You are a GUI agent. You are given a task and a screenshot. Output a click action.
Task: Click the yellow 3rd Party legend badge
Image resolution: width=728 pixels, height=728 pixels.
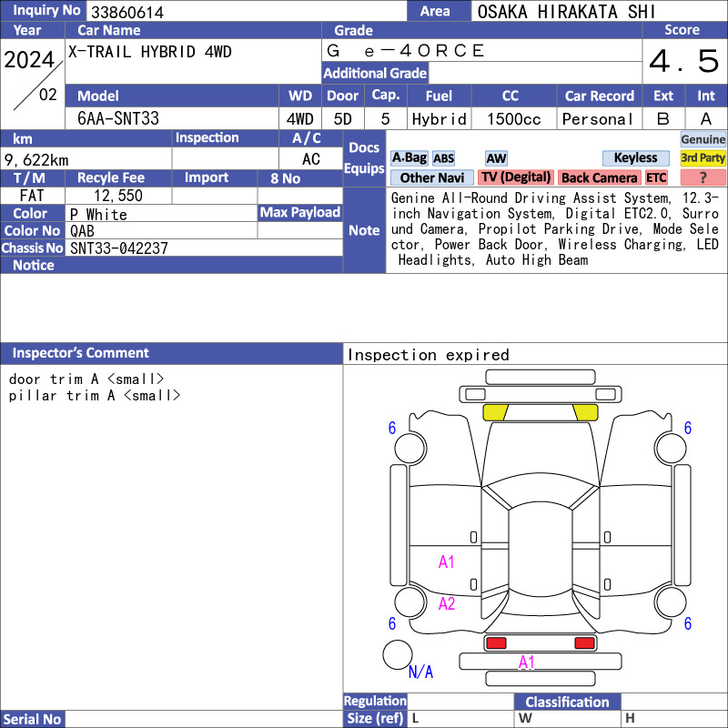coord(703,157)
